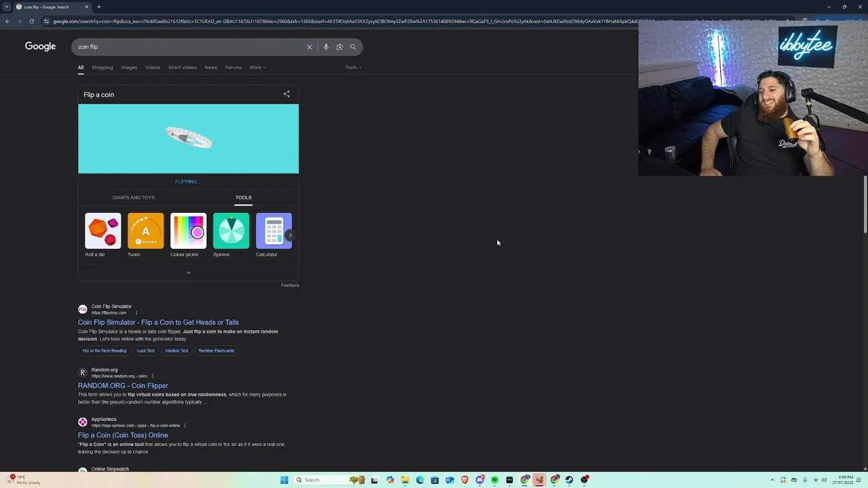This screenshot has width=868, height=488.
Task: Open Steam from the taskbar
Action: coord(569,480)
